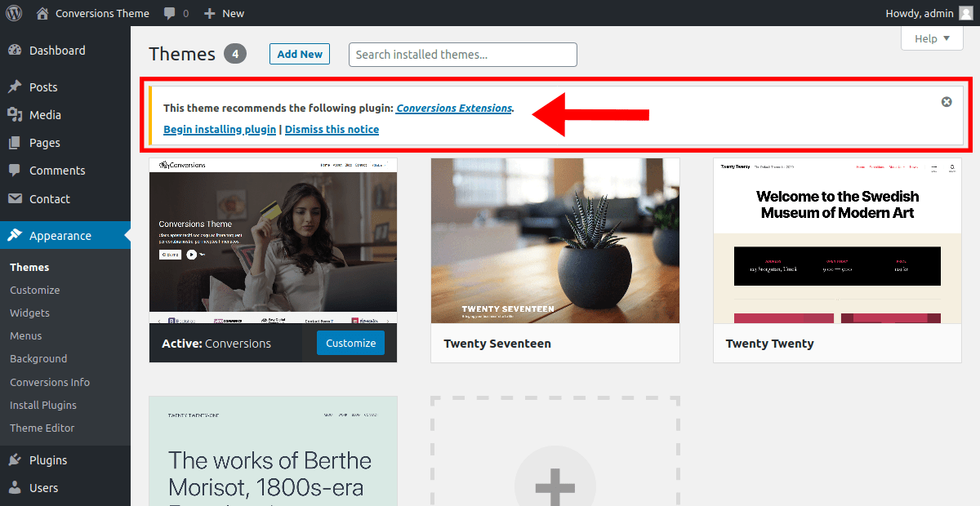The image size is (980, 506).
Task: Click the Add New theme button
Action: click(300, 54)
